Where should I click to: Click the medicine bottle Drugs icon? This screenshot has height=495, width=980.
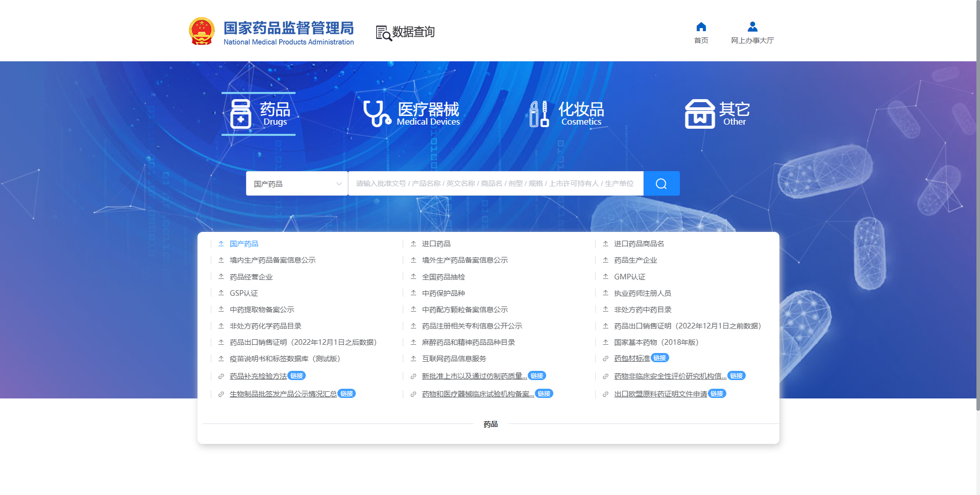240,114
